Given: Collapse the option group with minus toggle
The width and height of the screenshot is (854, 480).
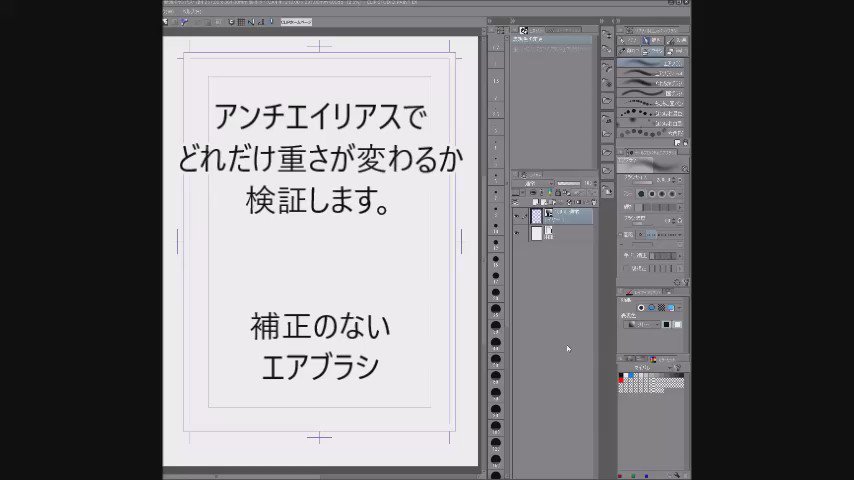Looking at the screenshot, I should 621,234.
